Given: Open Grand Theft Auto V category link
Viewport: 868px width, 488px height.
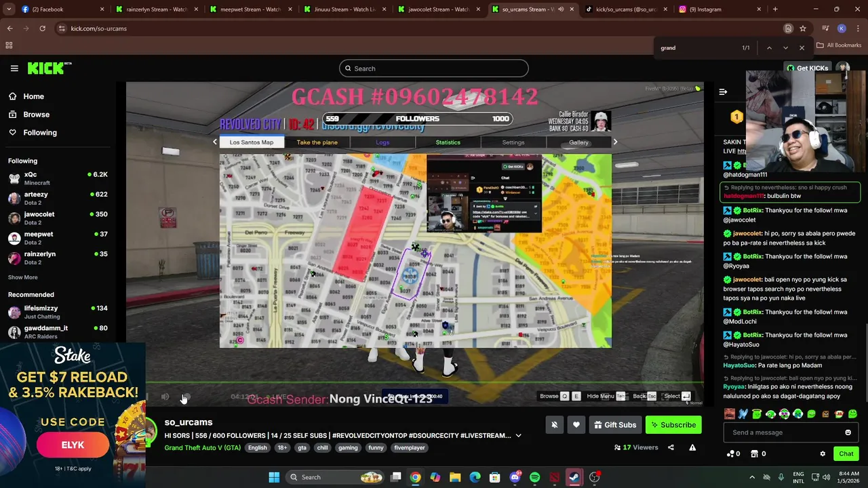Looking at the screenshot, I should click(202, 447).
